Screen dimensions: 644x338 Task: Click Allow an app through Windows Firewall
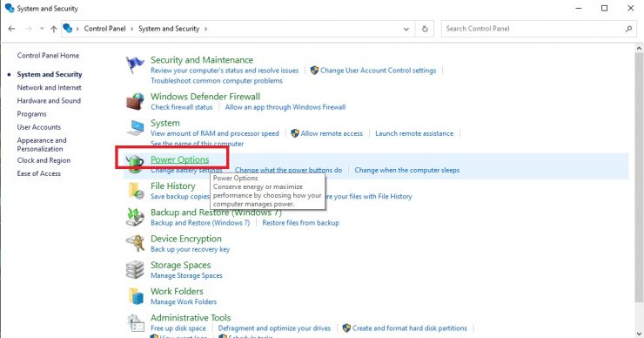click(x=285, y=107)
